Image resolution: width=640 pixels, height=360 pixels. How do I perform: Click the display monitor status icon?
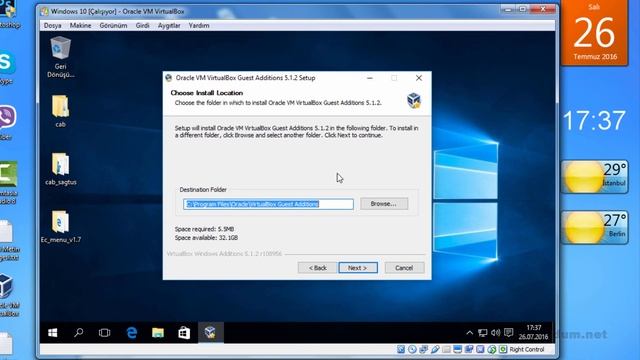458,349
